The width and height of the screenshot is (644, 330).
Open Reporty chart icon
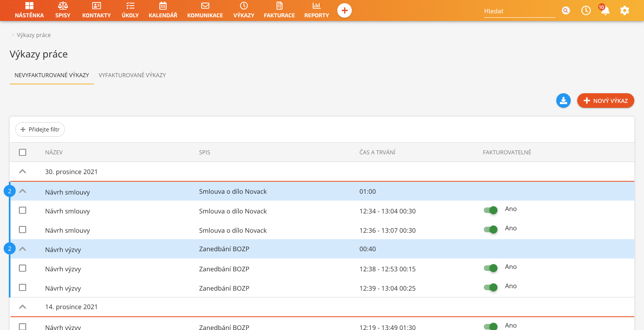[x=317, y=6]
